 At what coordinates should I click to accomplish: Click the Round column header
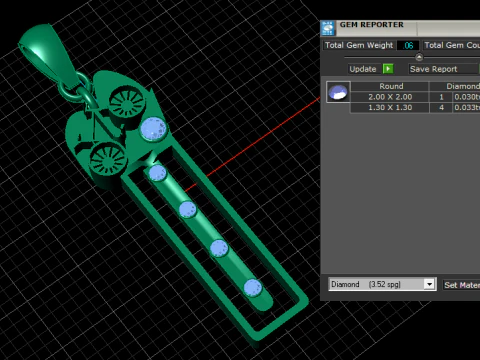[x=391, y=86]
